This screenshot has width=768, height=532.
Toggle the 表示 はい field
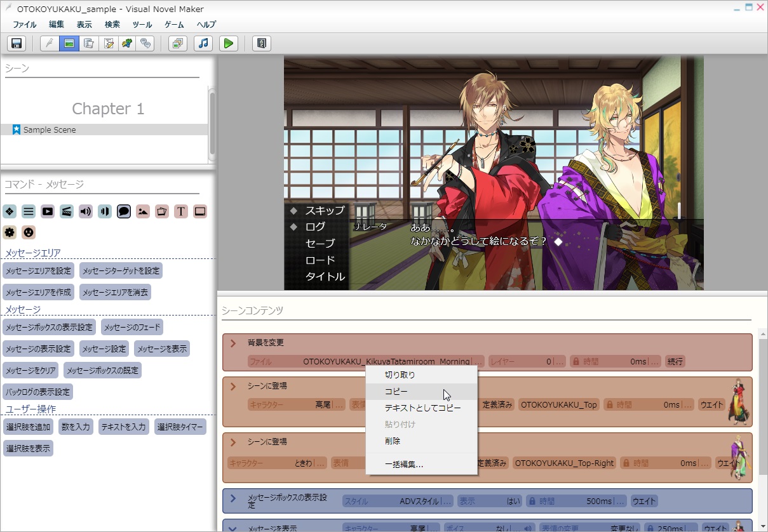click(489, 502)
